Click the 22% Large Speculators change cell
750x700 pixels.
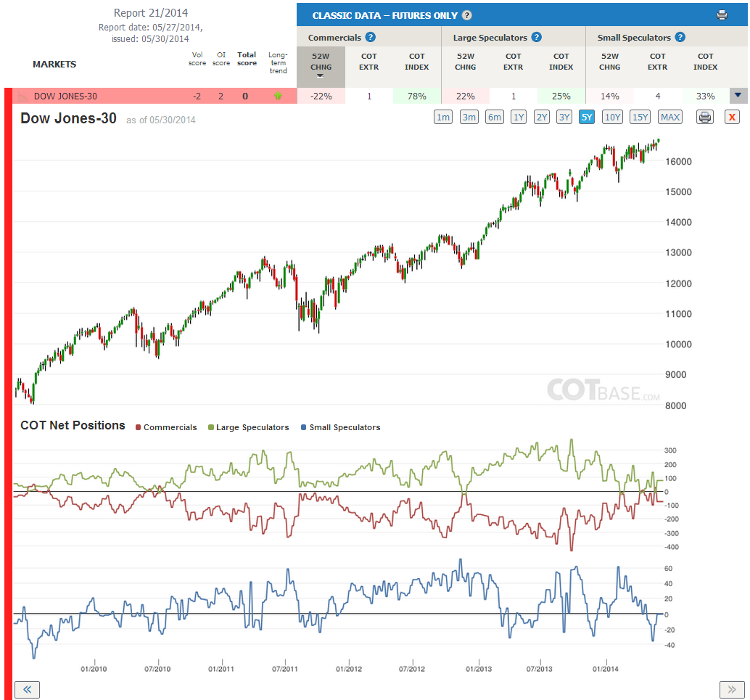tap(466, 96)
